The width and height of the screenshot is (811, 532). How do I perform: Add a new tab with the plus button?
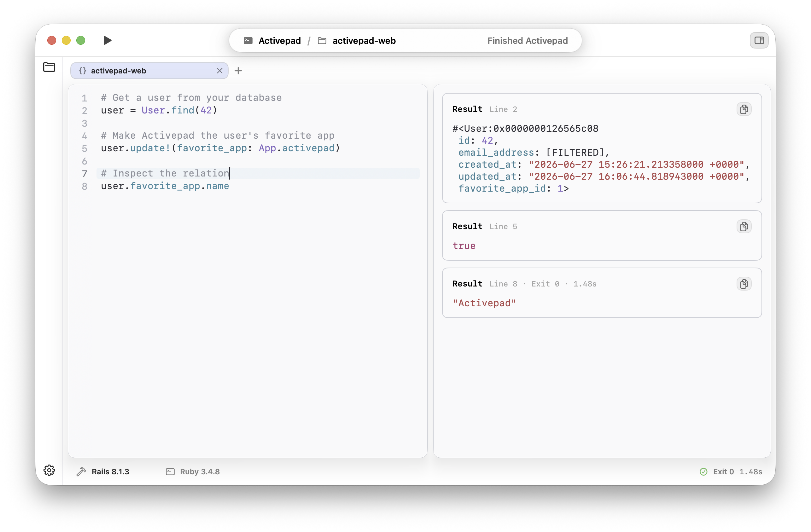[x=238, y=71]
